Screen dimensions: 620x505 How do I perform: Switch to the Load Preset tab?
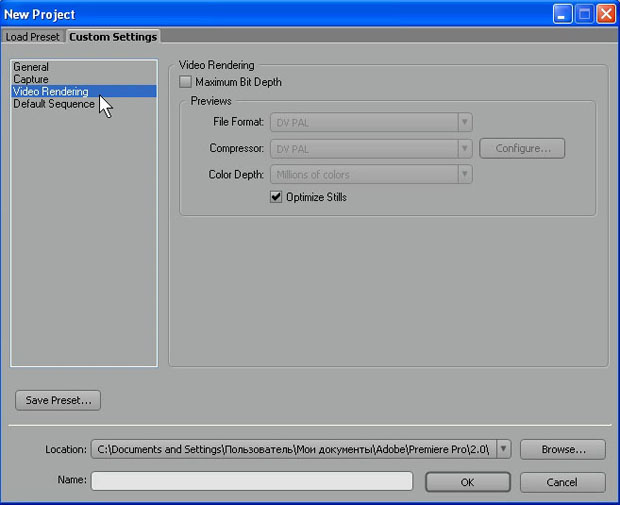32,37
